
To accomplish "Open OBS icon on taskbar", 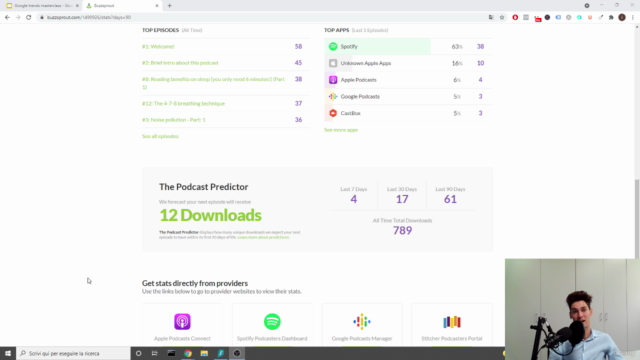I will pos(237,353).
